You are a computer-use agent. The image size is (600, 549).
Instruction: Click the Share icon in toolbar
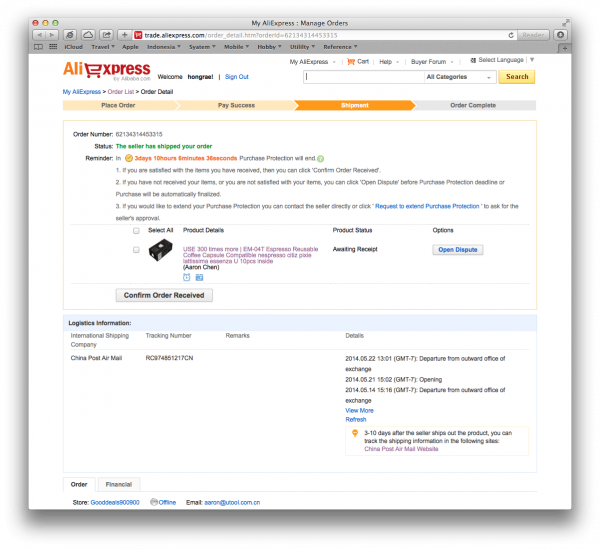pyautogui.click(x=106, y=35)
